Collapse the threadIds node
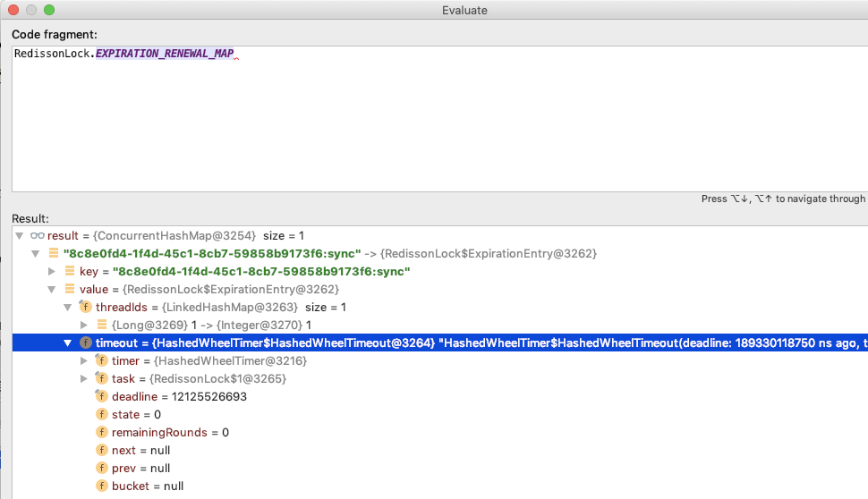Image resolution: width=868 pixels, height=499 pixels. point(67,307)
